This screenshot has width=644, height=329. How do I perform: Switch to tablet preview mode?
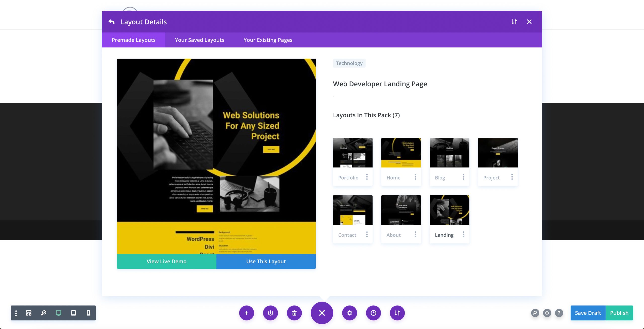(73, 313)
